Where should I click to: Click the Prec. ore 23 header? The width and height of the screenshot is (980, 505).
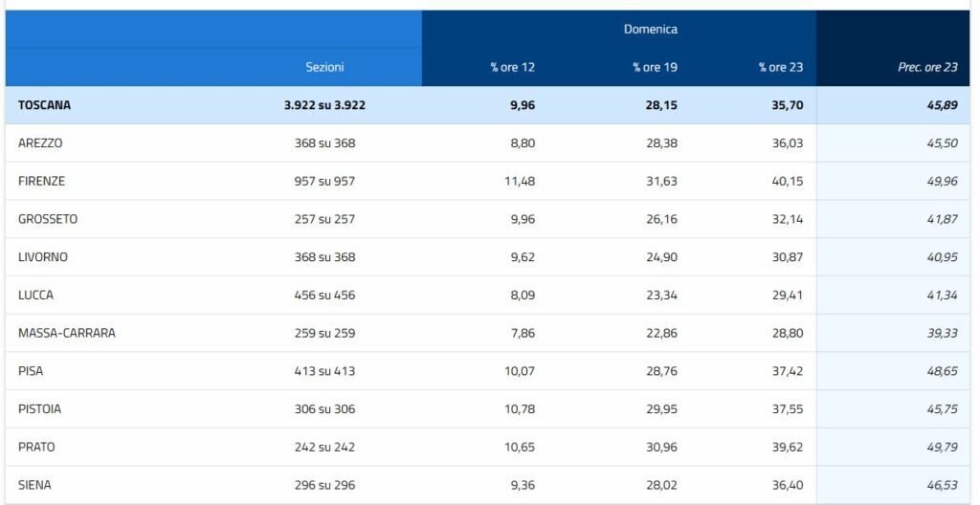pyautogui.click(x=927, y=67)
